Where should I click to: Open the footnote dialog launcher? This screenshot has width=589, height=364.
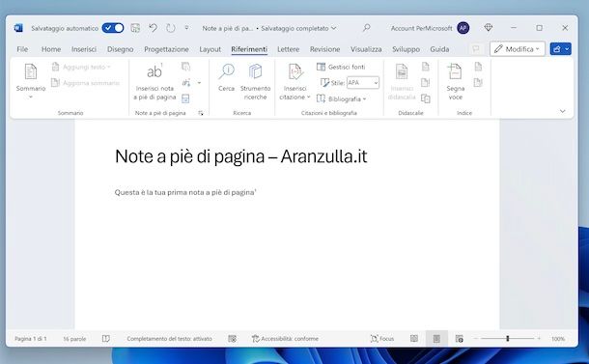pyautogui.click(x=201, y=113)
